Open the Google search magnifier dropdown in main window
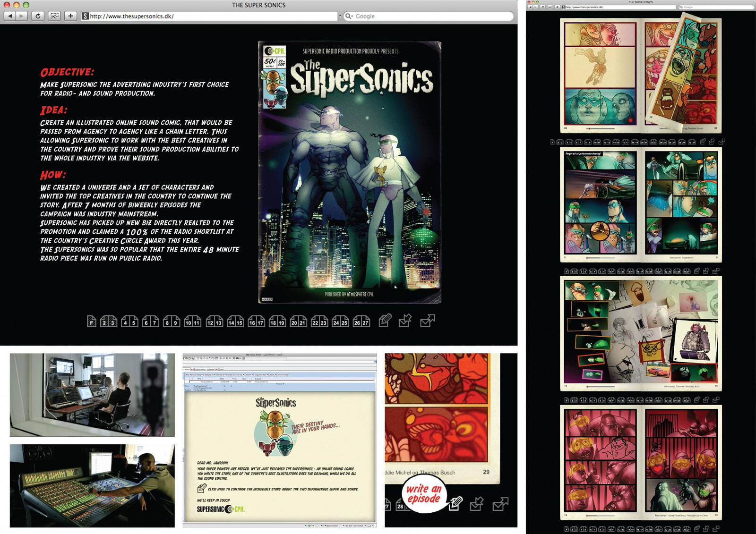Screen dimensions: 756x534 click(349, 16)
